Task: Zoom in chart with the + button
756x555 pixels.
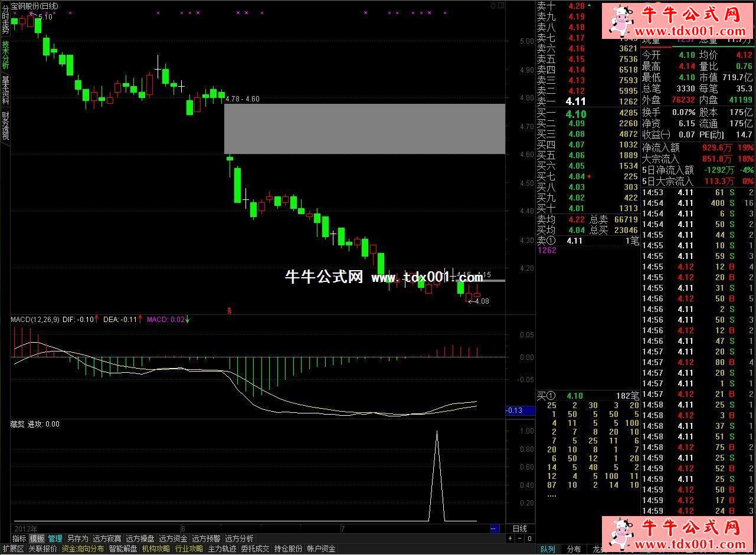Action: (510, 538)
